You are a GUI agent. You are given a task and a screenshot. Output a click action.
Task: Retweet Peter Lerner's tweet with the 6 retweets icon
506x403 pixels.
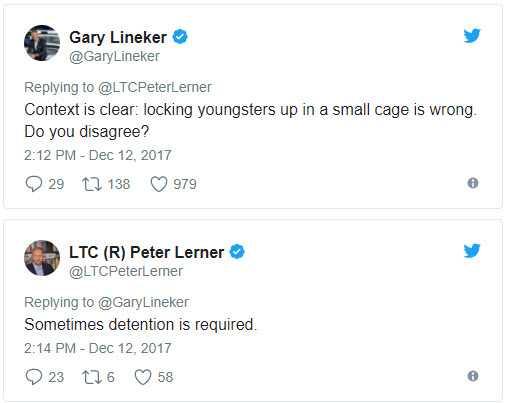(x=92, y=377)
